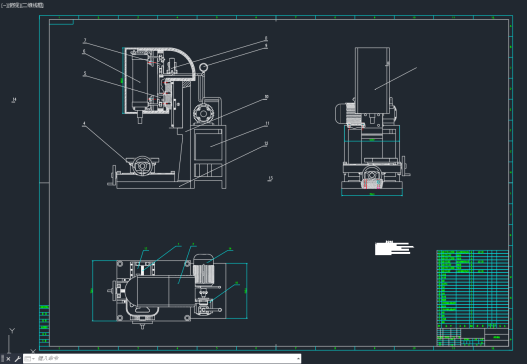Open the 二维线框 visual style menu
Image resolution: width=527 pixels, height=364 pixels.
32,5
